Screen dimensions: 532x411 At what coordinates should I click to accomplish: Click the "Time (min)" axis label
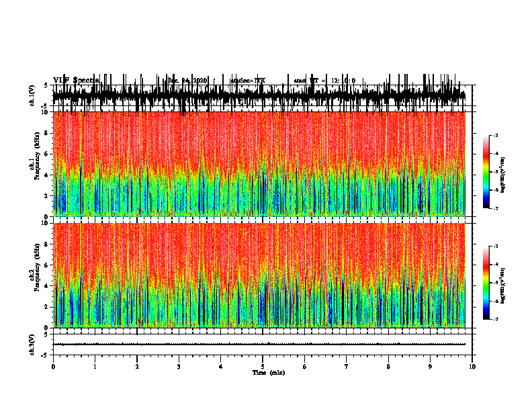(269, 373)
